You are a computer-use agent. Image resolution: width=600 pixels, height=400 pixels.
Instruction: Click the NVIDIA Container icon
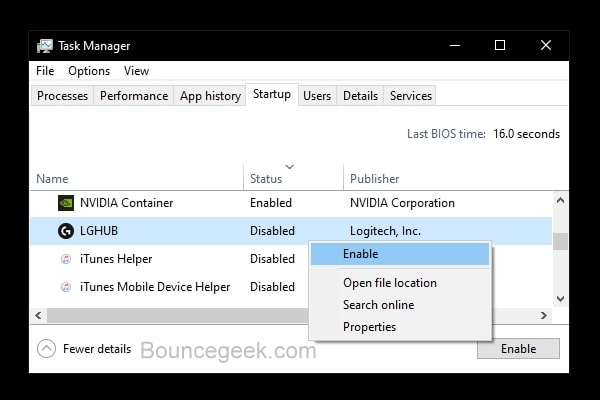pyautogui.click(x=66, y=203)
